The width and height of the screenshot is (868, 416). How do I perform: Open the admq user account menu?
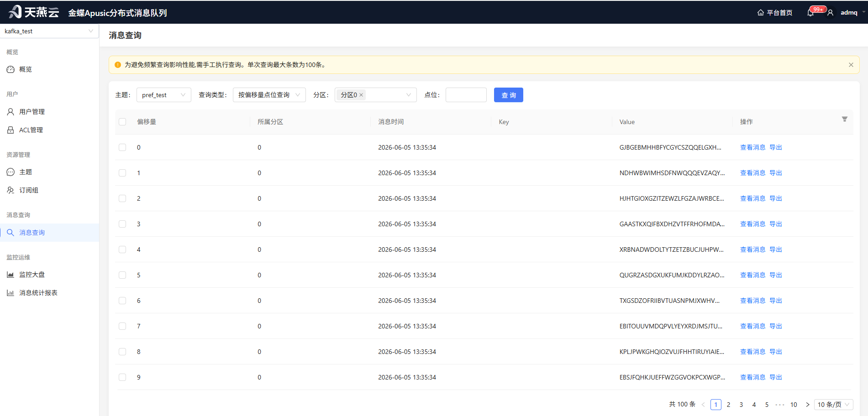point(849,13)
